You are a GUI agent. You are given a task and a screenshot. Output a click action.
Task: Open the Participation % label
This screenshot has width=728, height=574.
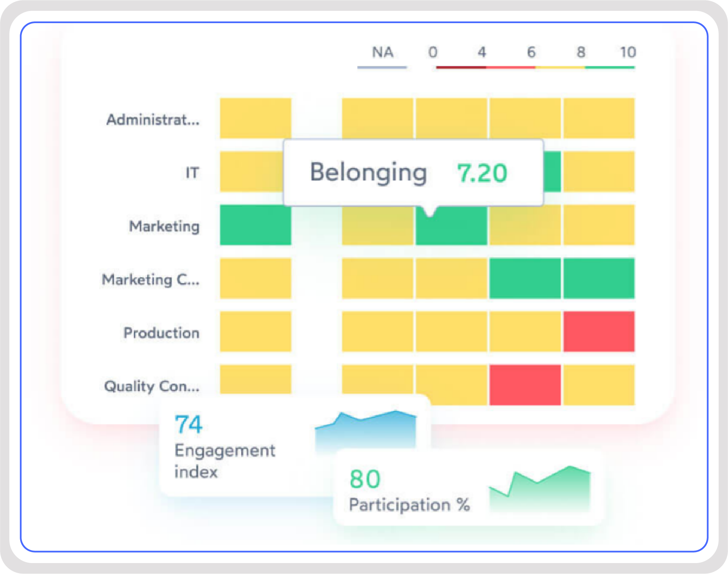point(409,505)
